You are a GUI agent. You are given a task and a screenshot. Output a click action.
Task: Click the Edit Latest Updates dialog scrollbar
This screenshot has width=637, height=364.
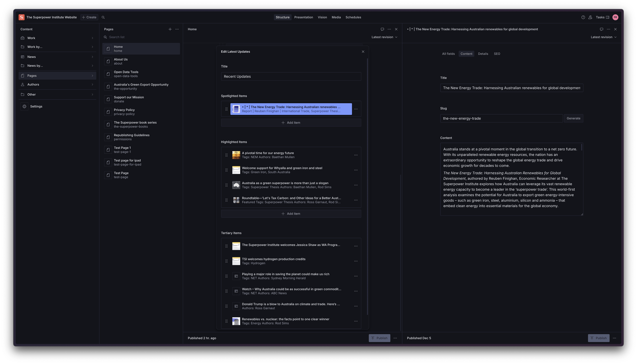367,187
